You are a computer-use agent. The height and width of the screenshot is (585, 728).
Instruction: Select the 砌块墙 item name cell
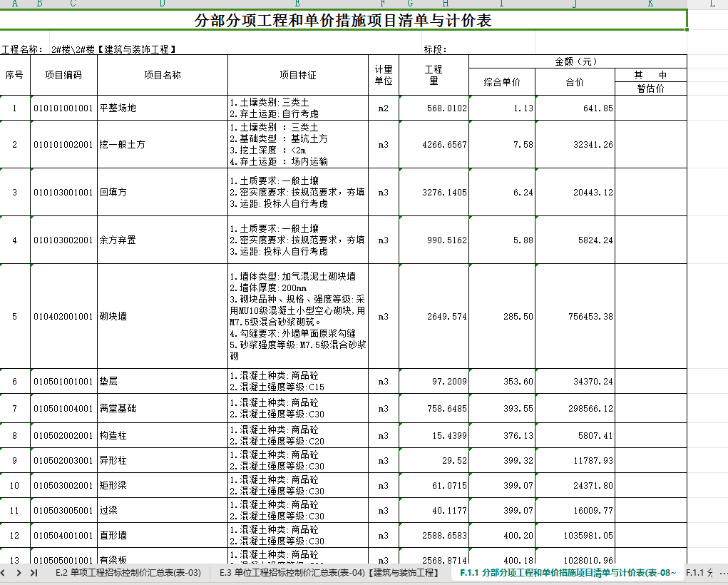(x=162, y=317)
